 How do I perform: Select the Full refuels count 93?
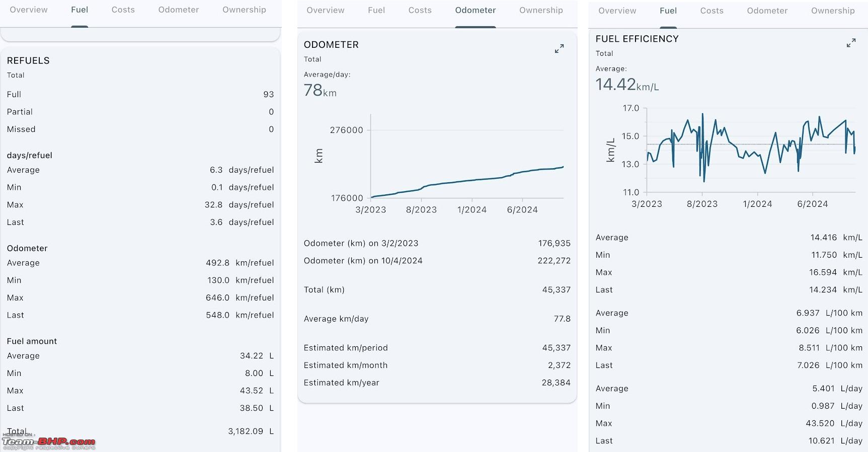click(x=269, y=94)
